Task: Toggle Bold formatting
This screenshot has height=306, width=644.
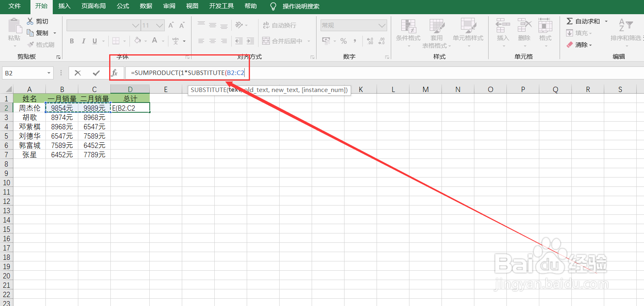Action: (72, 41)
